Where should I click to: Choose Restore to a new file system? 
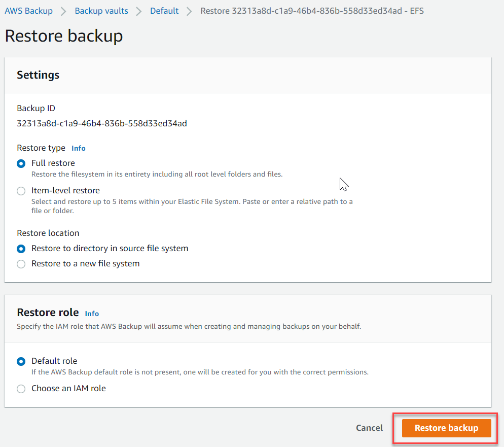(x=21, y=264)
